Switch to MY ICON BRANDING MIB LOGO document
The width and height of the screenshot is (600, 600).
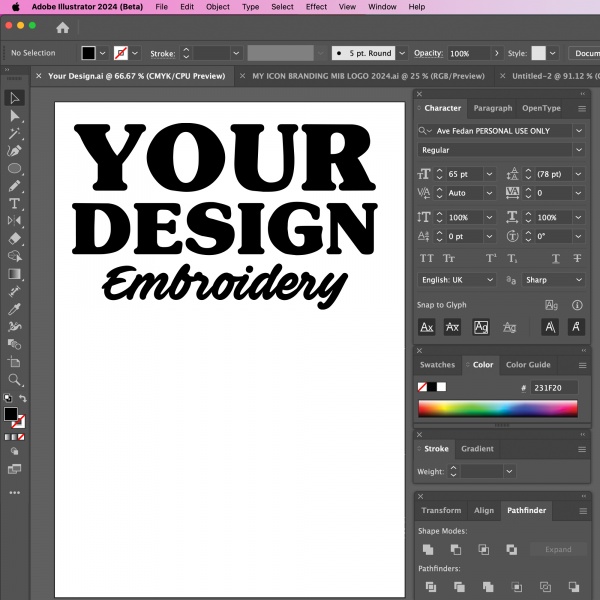[x=368, y=76]
